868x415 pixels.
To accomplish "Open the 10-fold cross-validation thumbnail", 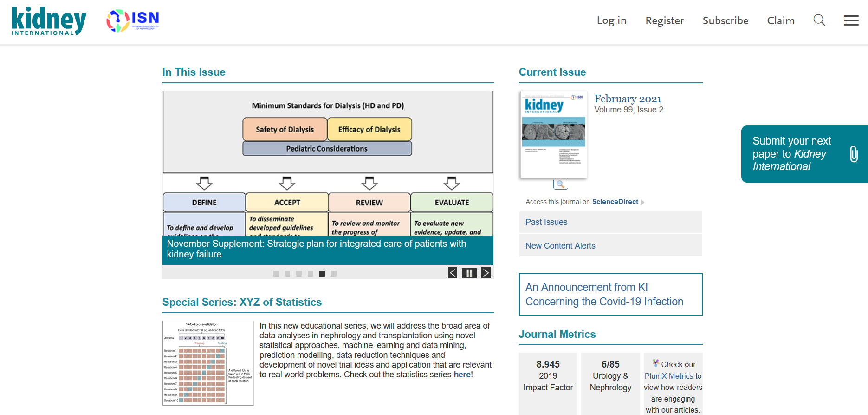I will (x=208, y=363).
